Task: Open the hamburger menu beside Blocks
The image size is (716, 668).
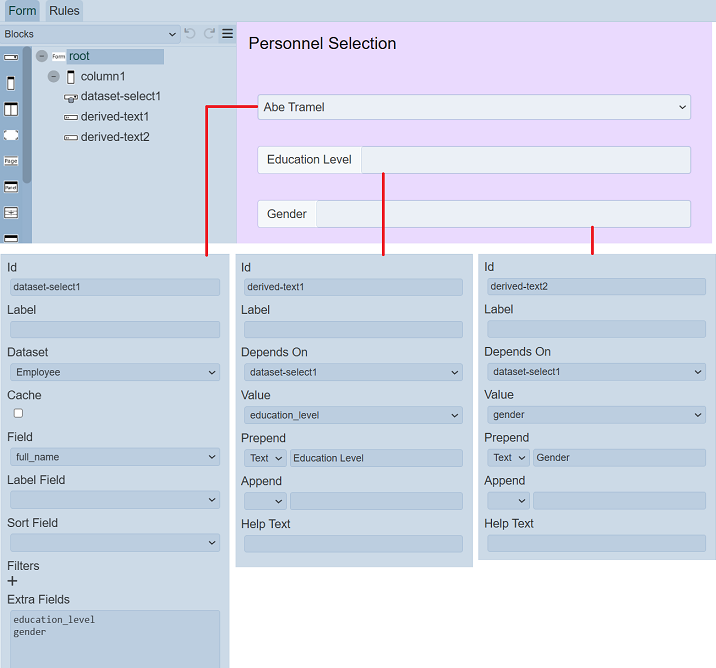Action: (227, 34)
